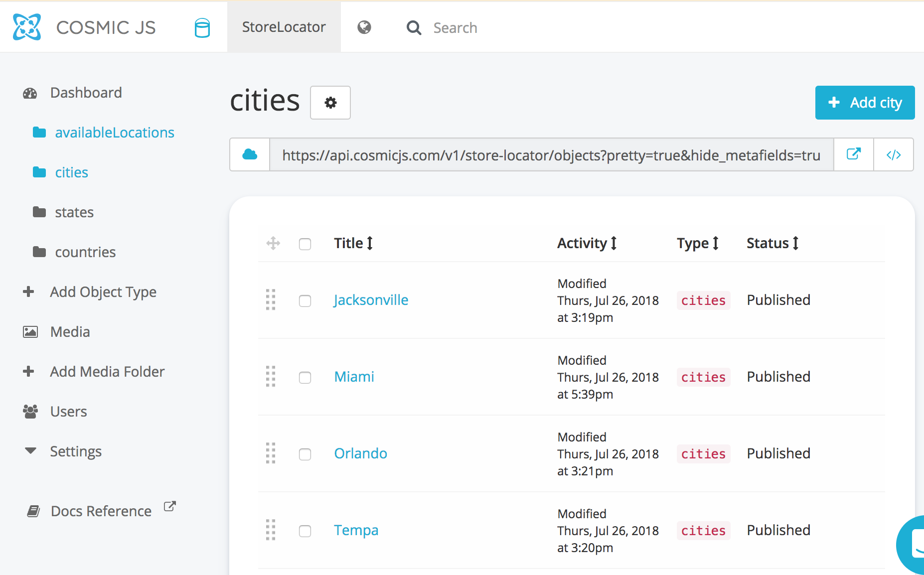Grab the drag handle for Jacksonville row
This screenshot has height=575, width=924.
click(x=271, y=300)
